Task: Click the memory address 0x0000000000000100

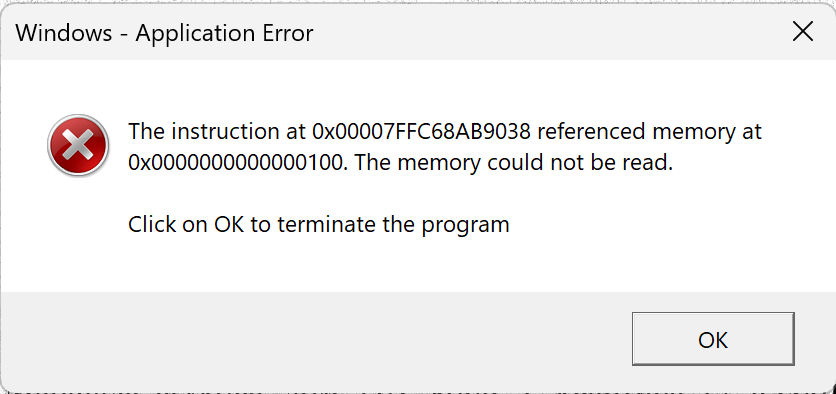Action: point(235,163)
